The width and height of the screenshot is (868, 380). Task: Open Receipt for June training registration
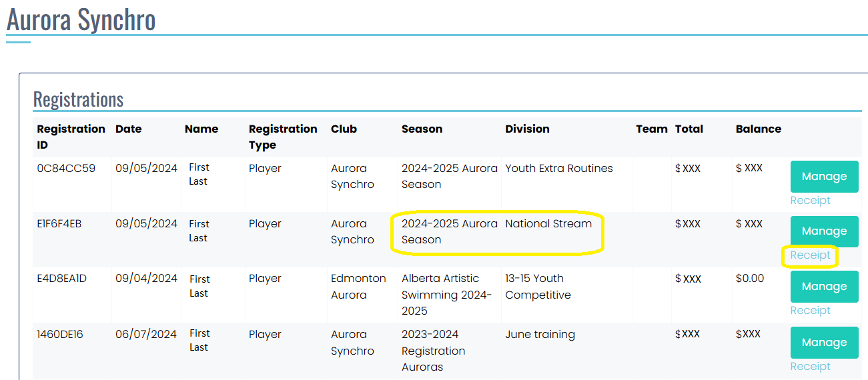tap(810, 367)
